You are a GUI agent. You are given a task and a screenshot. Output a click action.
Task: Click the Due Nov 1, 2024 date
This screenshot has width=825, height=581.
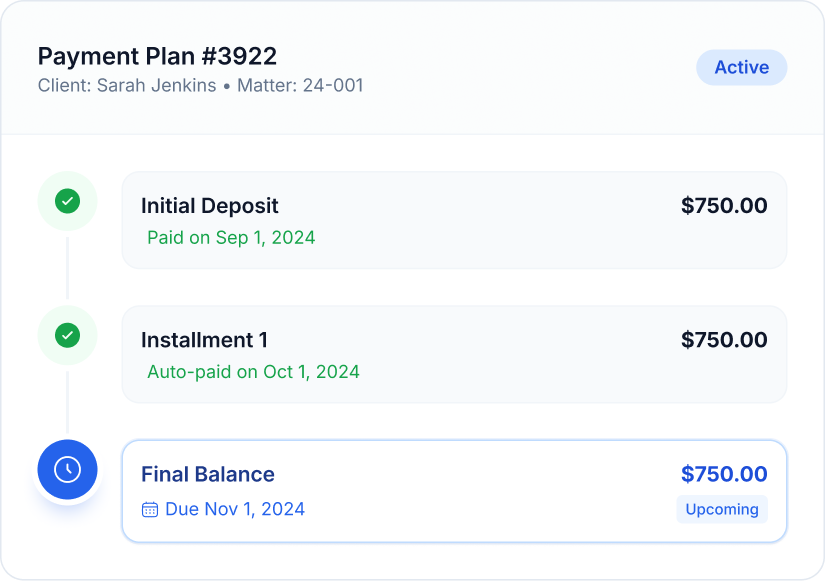point(234,509)
